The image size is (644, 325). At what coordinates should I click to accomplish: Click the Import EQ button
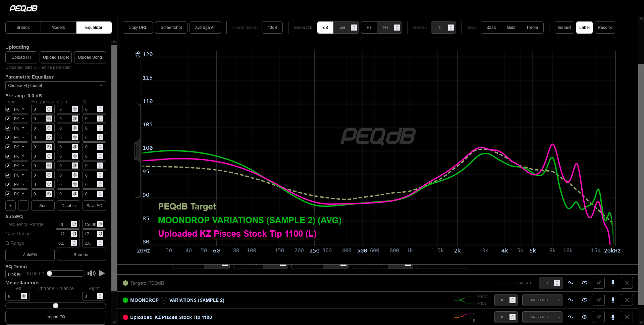[56, 317]
